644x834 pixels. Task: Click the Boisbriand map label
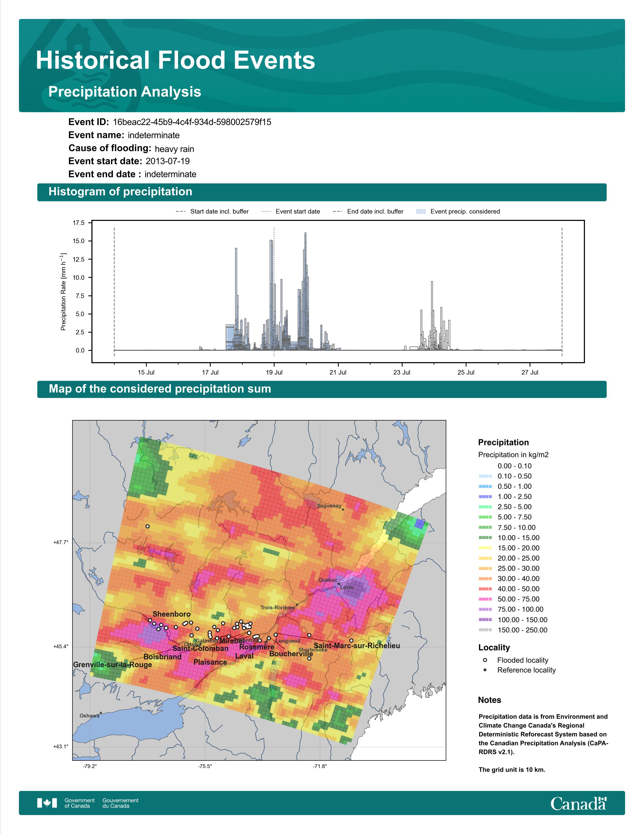pyautogui.click(x=163, y=657)
